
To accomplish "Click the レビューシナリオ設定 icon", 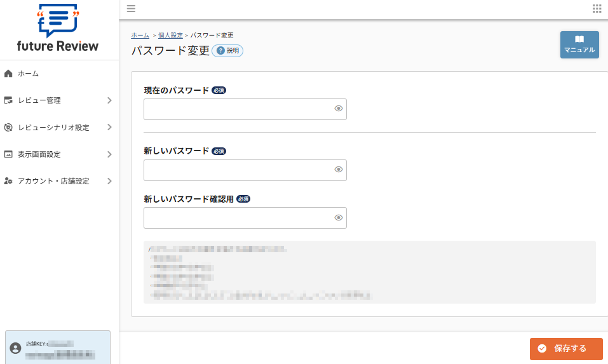I will pos(8,127).
